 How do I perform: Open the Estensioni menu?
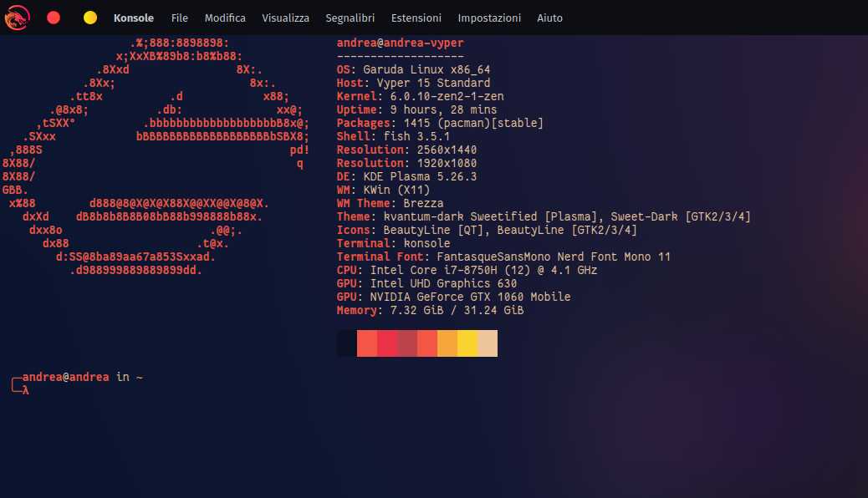point(416,18)
